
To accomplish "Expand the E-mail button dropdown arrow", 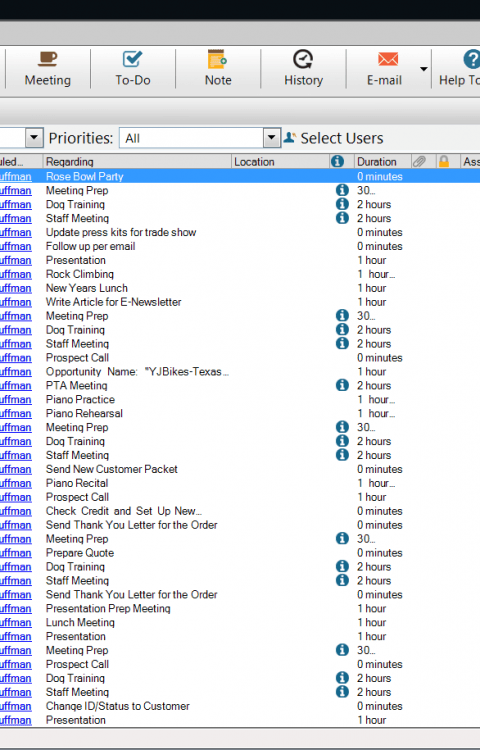I will tap(424, 69).
